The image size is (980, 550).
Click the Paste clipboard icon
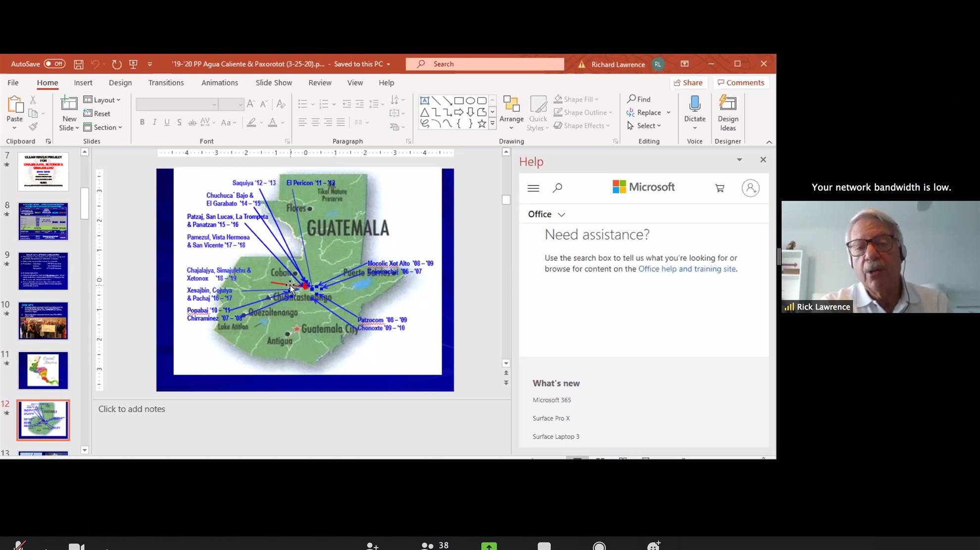tap(15, 105)
